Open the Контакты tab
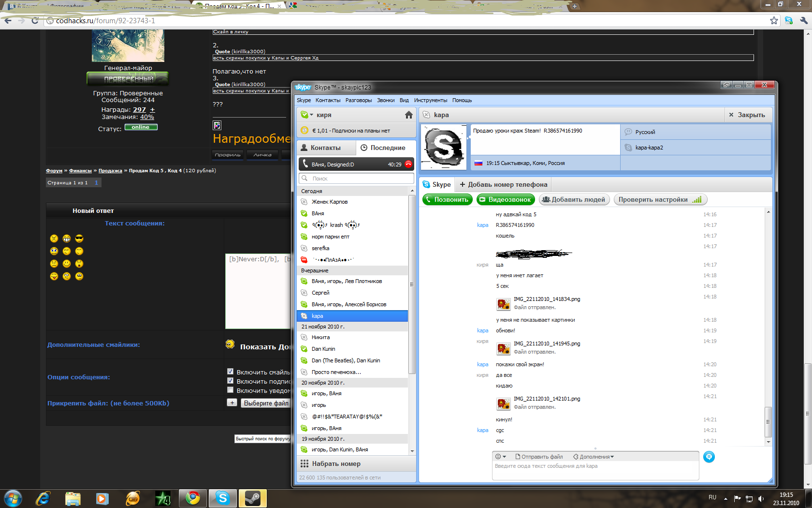The image size is (812, 508). pos(326,148)
